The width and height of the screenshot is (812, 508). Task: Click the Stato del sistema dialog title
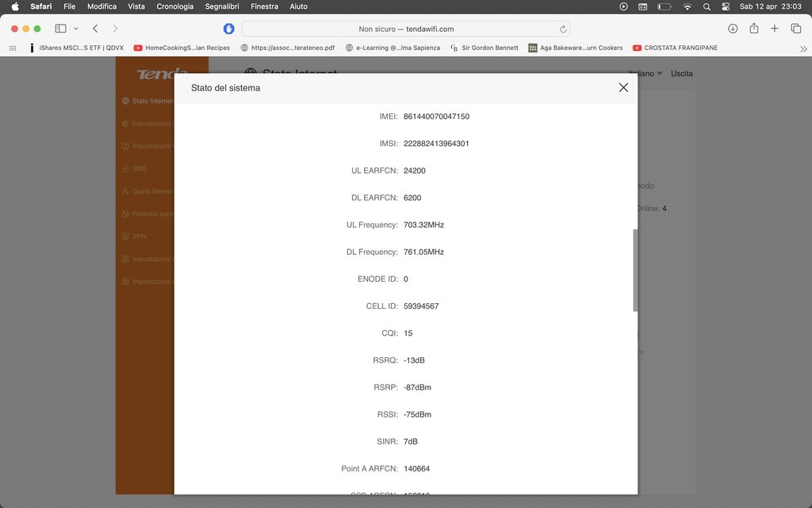point(225,88)
